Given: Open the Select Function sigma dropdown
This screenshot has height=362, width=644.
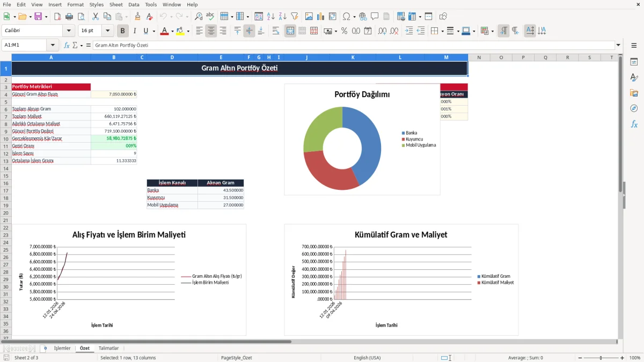Looking at the screenshot, I should (x=82, y=45).
